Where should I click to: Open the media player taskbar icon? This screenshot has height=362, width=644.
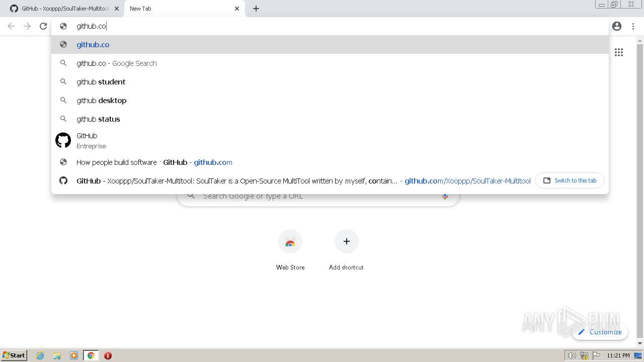(x=74, y=355)
